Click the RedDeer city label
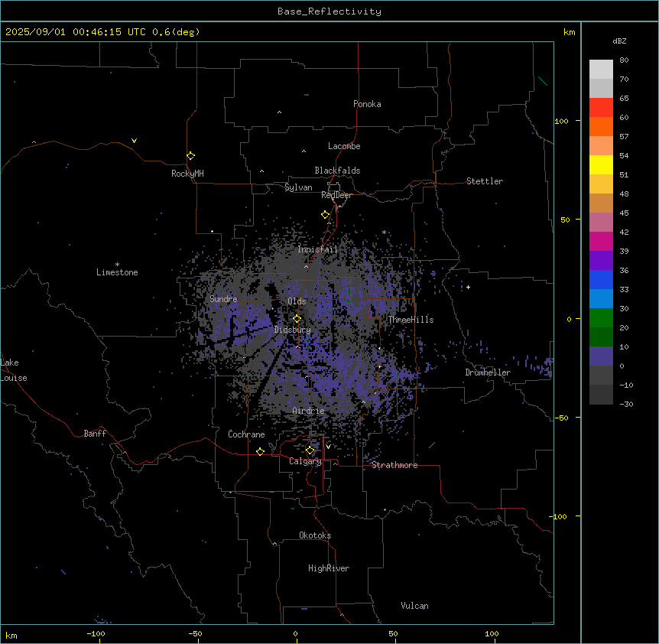The height and width of the screenshot is (644, 659). pos(336,195)
